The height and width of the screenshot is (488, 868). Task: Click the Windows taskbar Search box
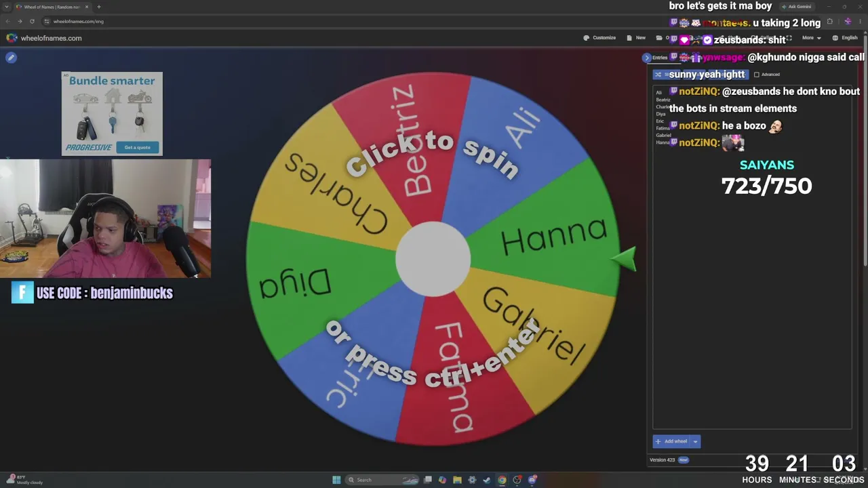click(382, 480)
